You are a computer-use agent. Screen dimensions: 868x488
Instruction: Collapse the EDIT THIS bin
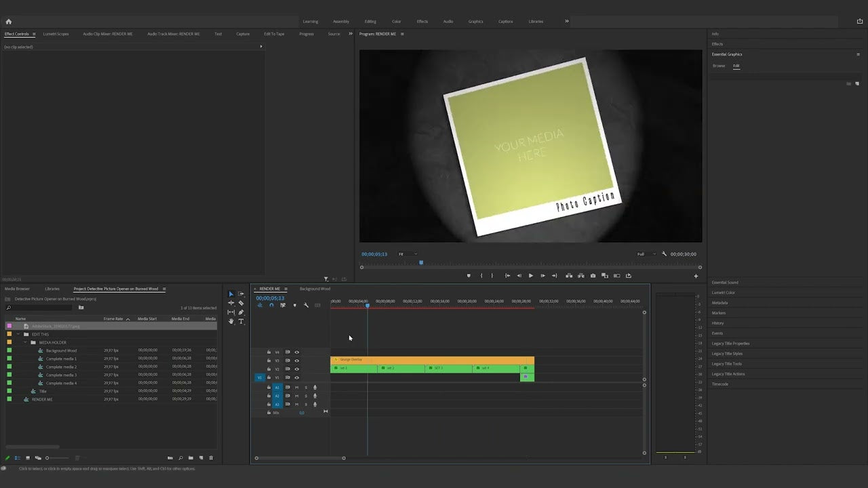click(x=19, y=334)
